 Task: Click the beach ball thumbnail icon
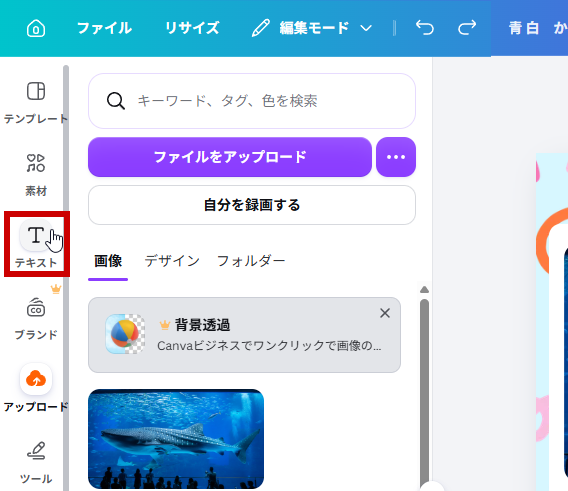(125, 334)
